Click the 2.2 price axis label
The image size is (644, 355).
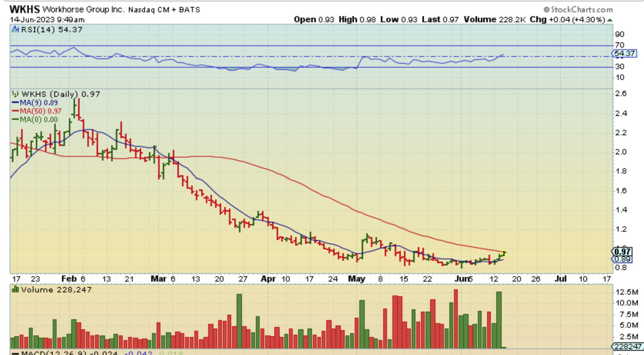click(621, 133)
